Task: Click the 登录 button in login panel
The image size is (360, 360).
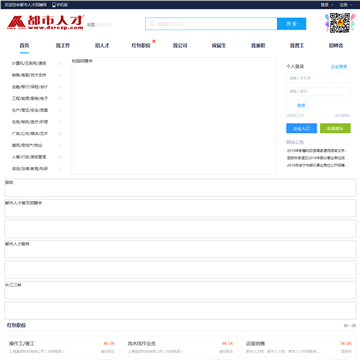Action: [301, 105]
